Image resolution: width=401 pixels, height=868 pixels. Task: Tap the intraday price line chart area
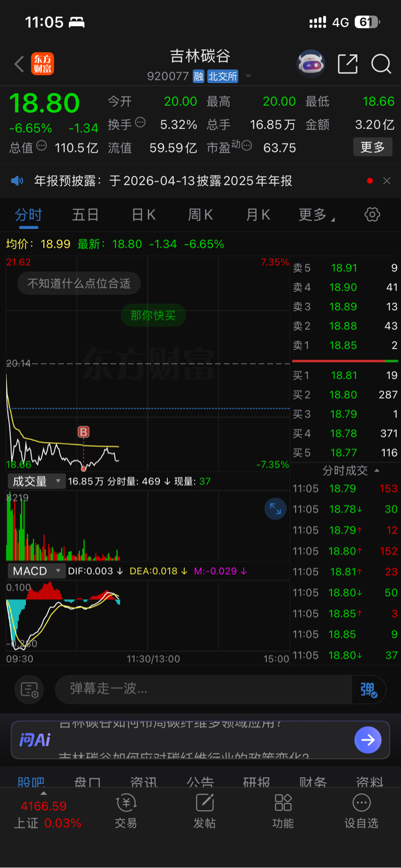[x=148, y=364]
